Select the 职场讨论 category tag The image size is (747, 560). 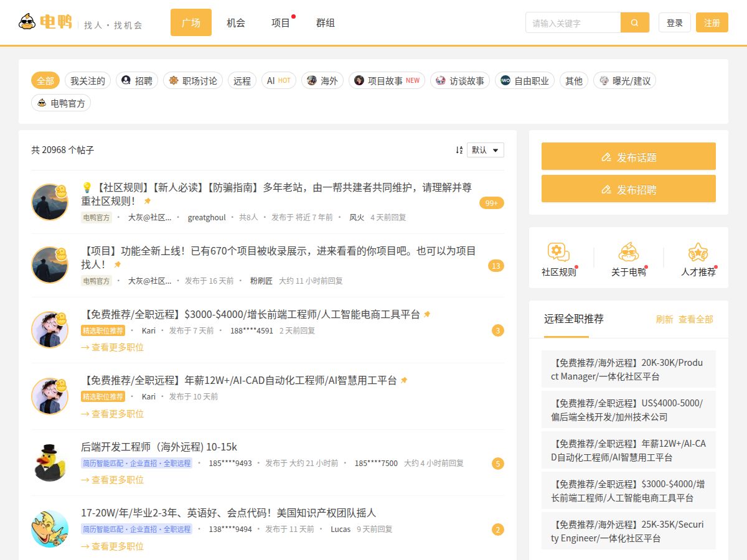(194, 80)
